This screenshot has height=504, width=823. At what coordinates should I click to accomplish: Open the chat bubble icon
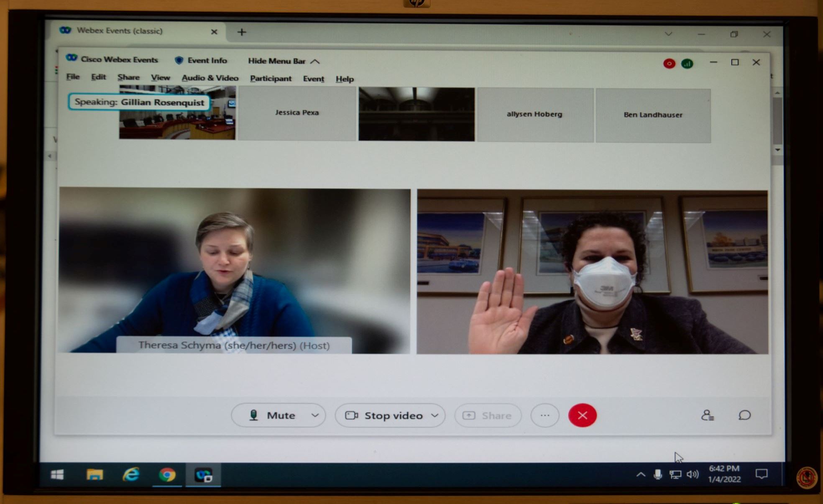744,415
